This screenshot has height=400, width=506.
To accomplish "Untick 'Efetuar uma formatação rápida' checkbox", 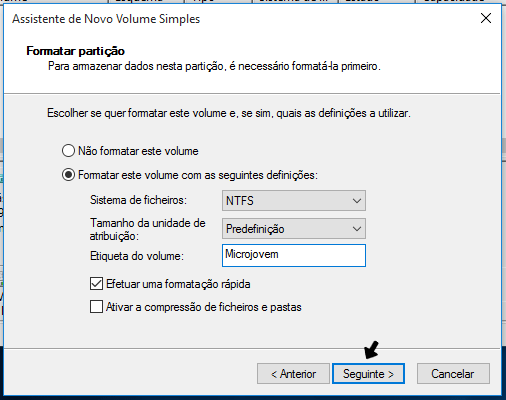I will (x=96, y=284).
